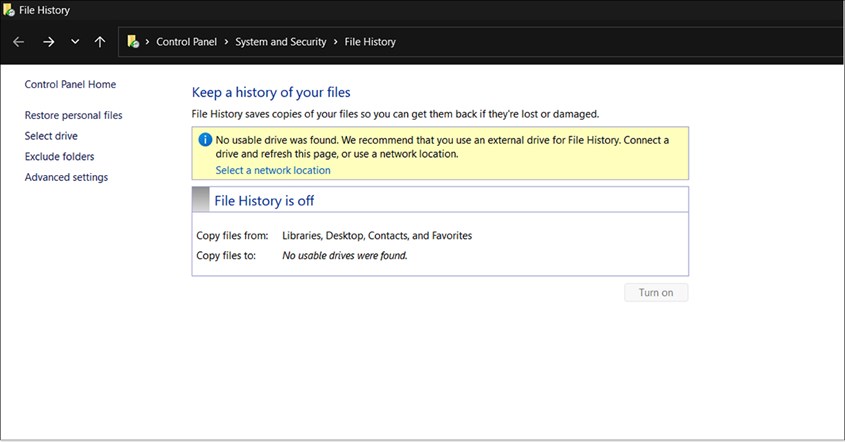Open Exclude folders link

(59, 156)
